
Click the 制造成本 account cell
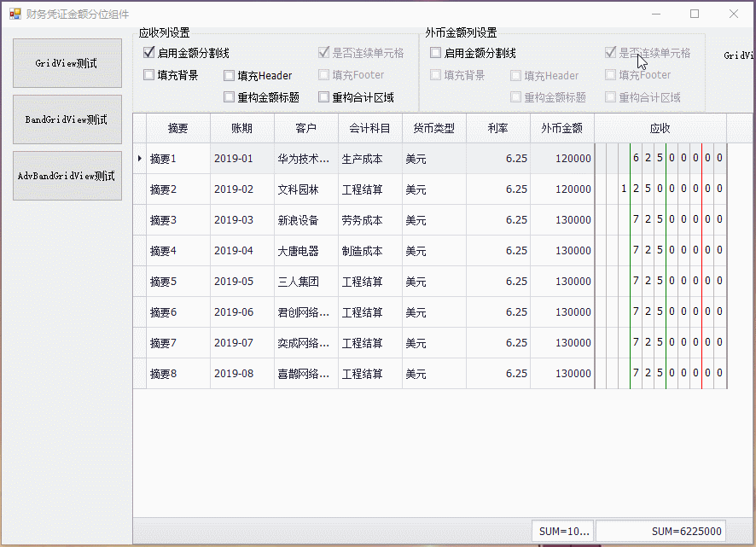click(370, 251)
